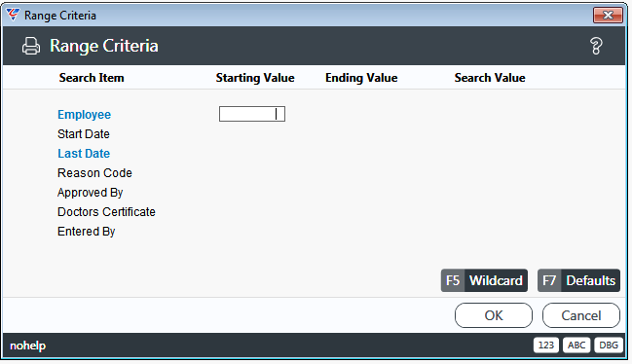Select the Reason Code search item
Viewport: 632px width, 364px height.
pos(94,172)
